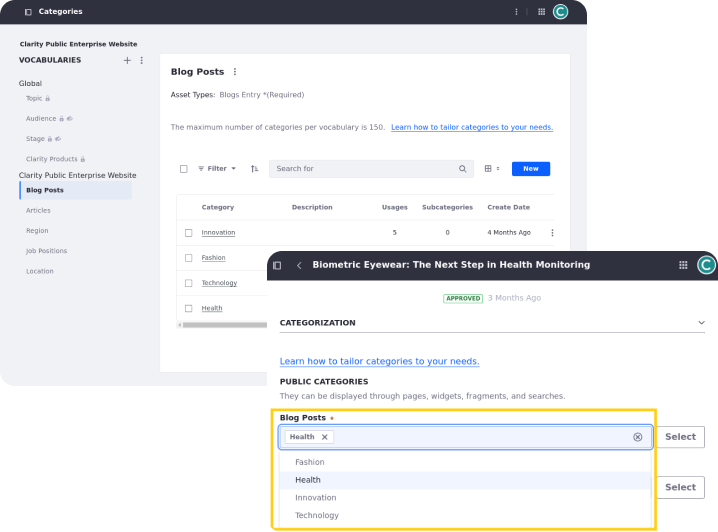718x532 pixels.
Task: Select Articles vocabulary in sidebar
Action: (x=38, y=210)
